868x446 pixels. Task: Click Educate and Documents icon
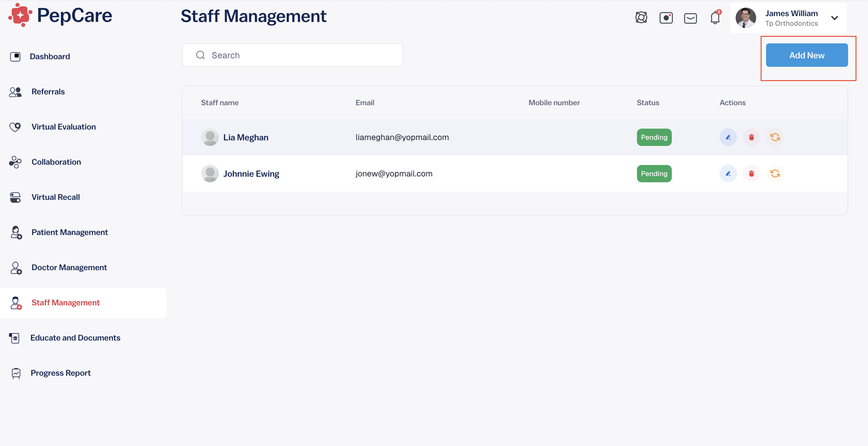(x=14, y=338)
